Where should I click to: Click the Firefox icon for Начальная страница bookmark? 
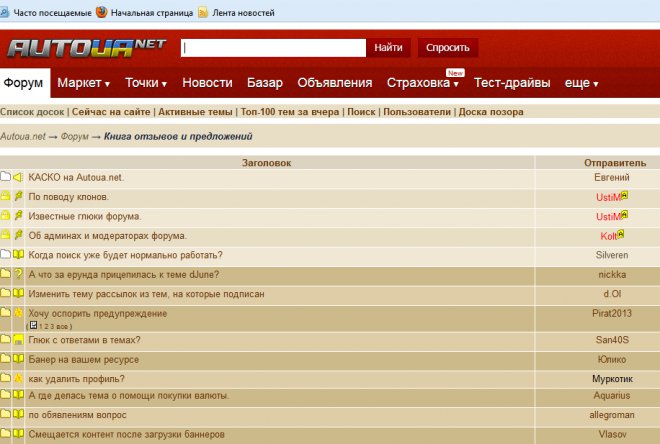(x=101, y=12)
